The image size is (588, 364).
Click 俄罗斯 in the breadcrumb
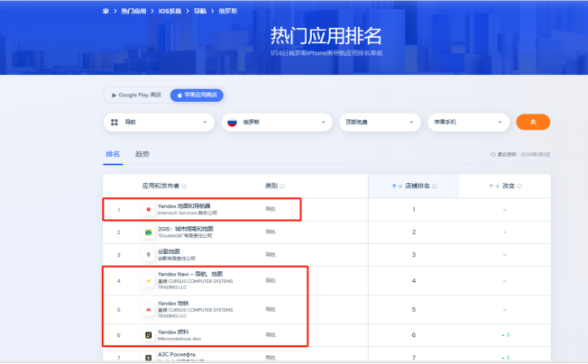(228, 11)
